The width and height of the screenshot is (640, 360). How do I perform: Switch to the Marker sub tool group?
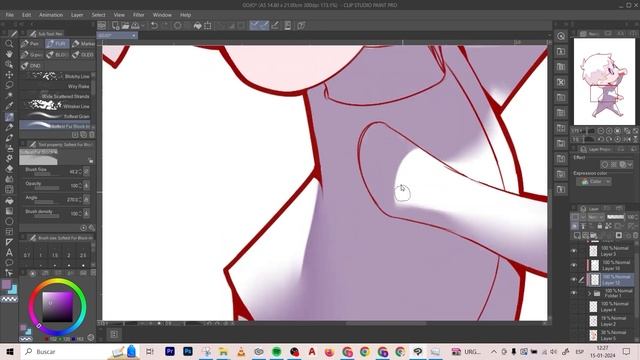pos(84,44)
